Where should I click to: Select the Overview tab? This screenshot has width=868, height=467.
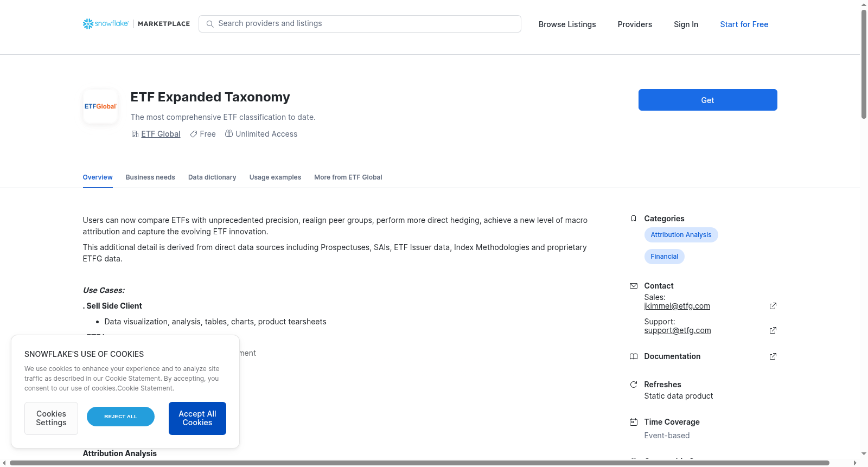pos(98,177)
